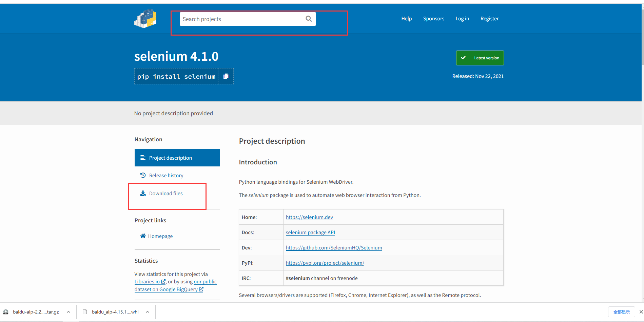Click the search magnifier icon
Image resolution: width=644 pixels, height=322 pixels.
[x=309, y=19]
